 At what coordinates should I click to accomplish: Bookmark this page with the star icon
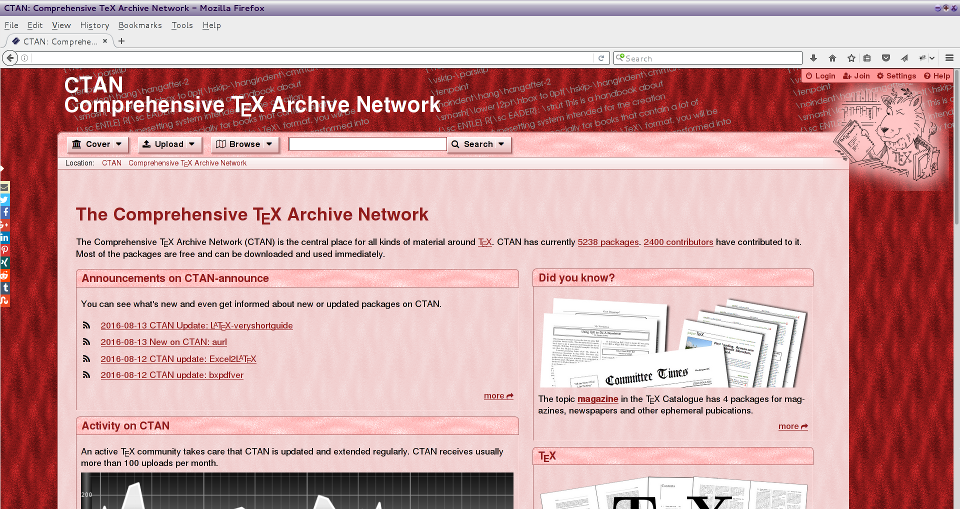(850, 58)
